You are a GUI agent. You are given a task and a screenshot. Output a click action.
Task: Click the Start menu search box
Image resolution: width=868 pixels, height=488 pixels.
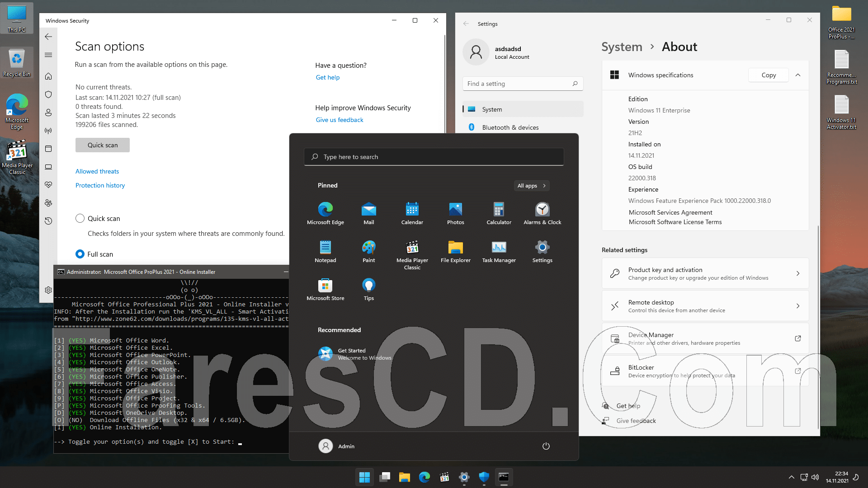[434, 157]
